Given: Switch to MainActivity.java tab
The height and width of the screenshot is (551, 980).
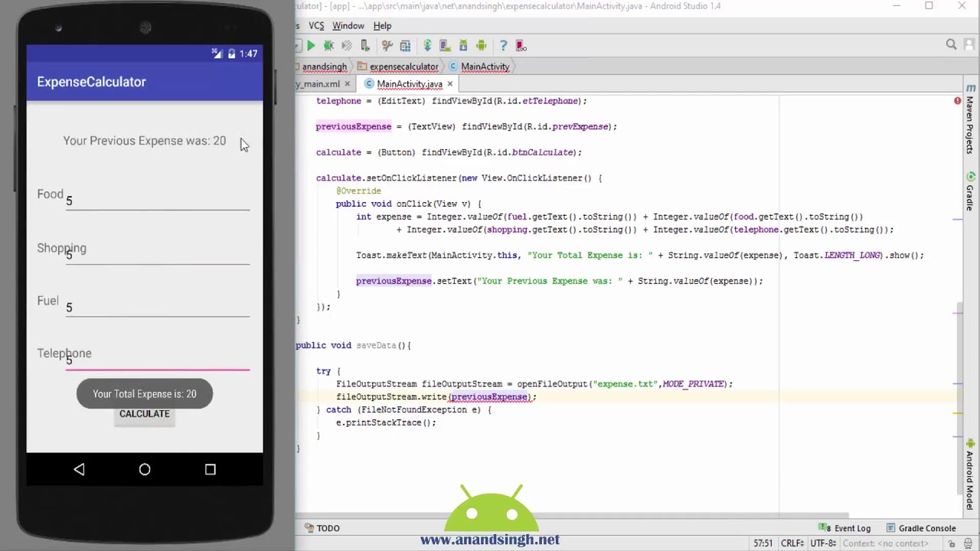Looking at the screenshot, I should point(410,84).
